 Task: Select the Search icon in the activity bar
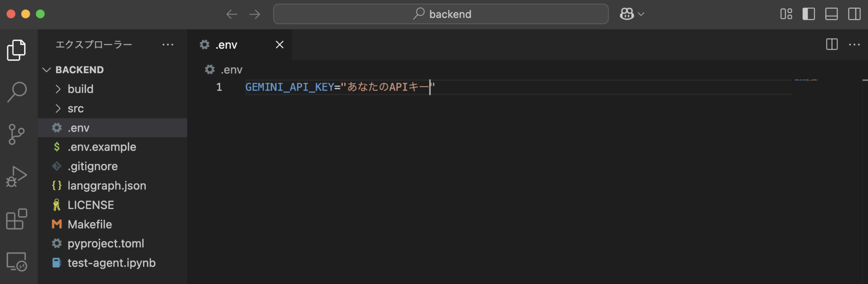16,91
